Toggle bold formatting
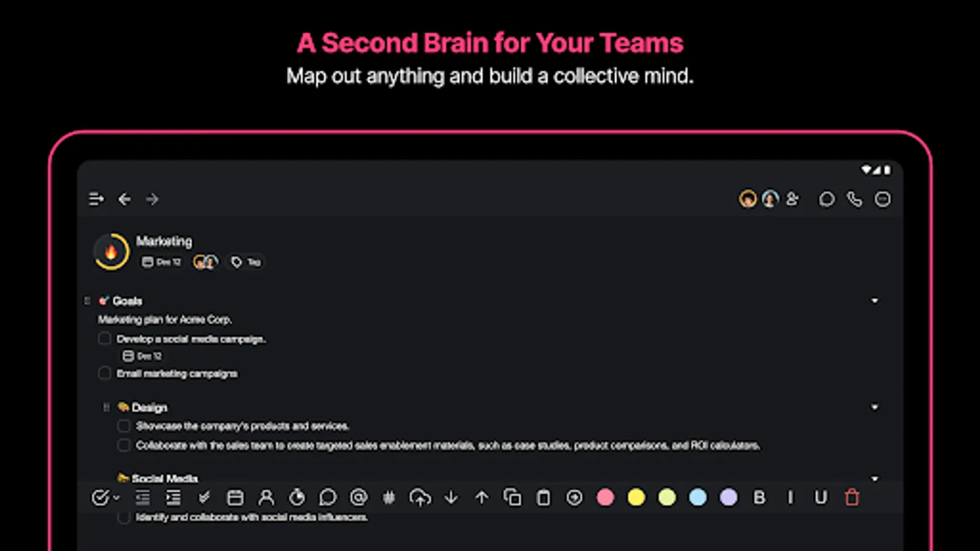980x551 pixels. tap(759, 498)
